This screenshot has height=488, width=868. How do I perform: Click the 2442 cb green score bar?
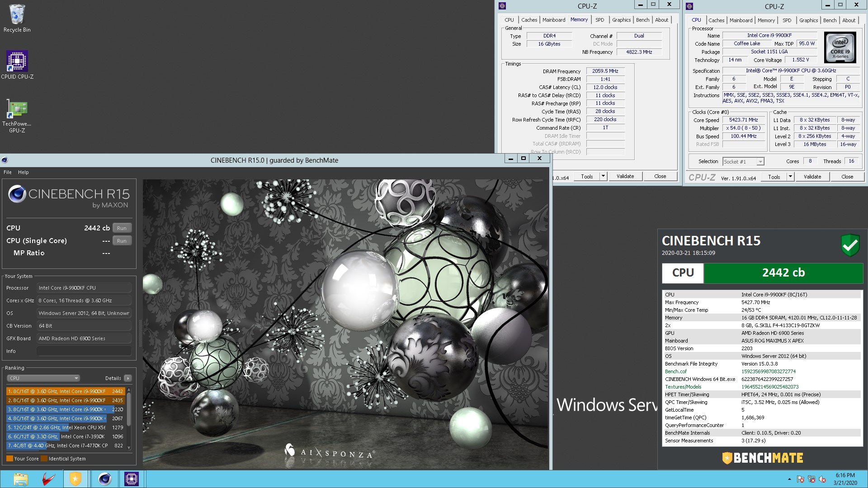pos(783,273)
